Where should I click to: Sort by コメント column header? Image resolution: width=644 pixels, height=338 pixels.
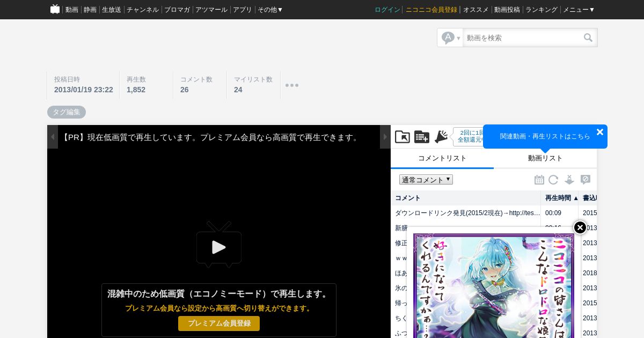pyautogui.click(x=466, y=198)
